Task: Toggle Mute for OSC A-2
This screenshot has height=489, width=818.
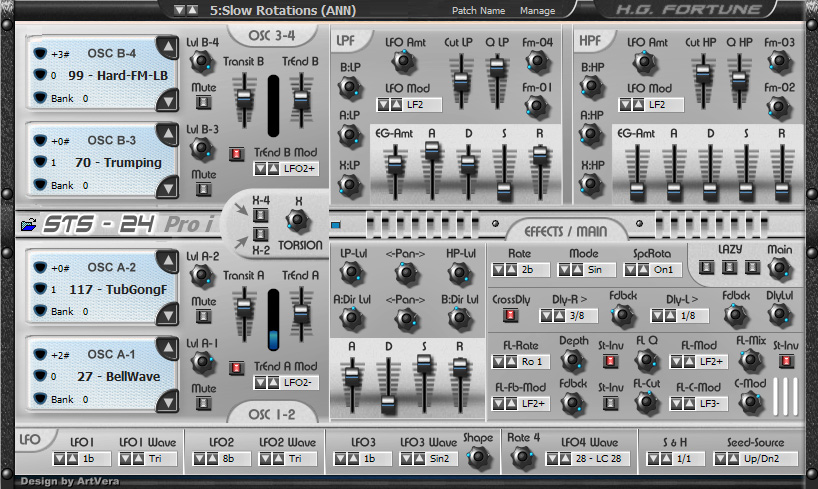Action: coord(203,316)
